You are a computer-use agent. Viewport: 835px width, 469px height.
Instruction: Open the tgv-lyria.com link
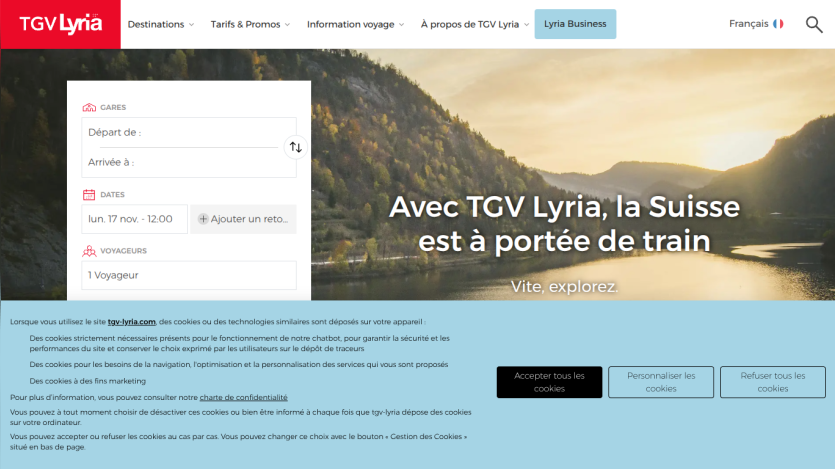tap(132, 322)
